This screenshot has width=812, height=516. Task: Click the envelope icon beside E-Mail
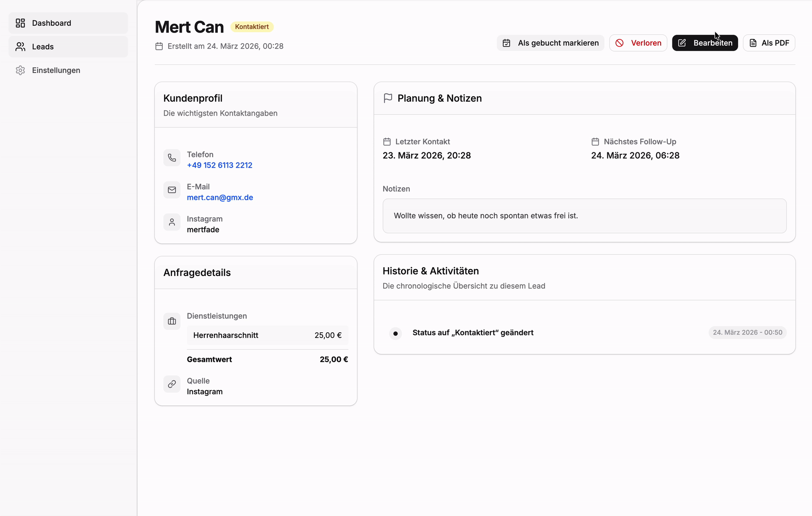[x=172, y=190]
